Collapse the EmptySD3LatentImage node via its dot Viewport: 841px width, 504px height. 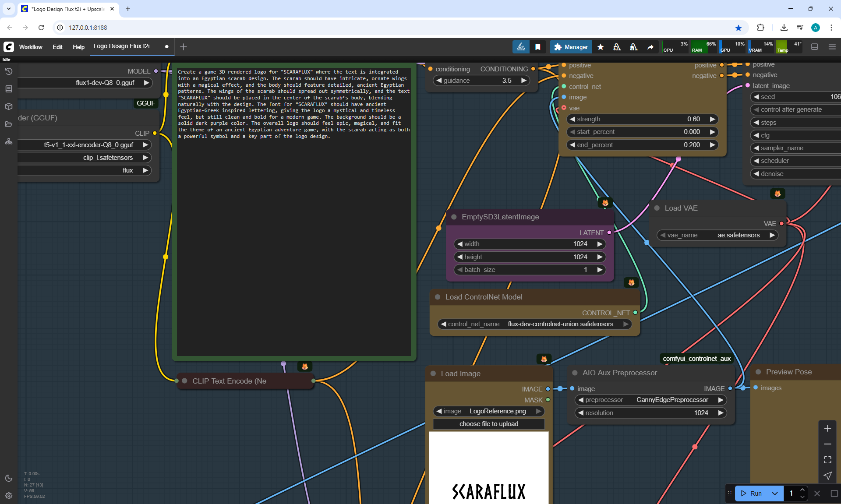[x=454, y=217]
